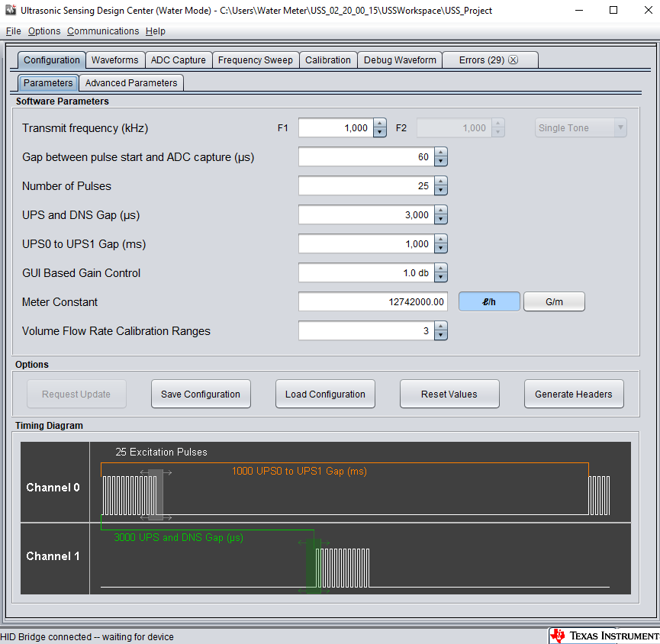660x644 pixels.
Task: Increase Gap between pulse start and ADC capture
Action: tap(441, 153)
